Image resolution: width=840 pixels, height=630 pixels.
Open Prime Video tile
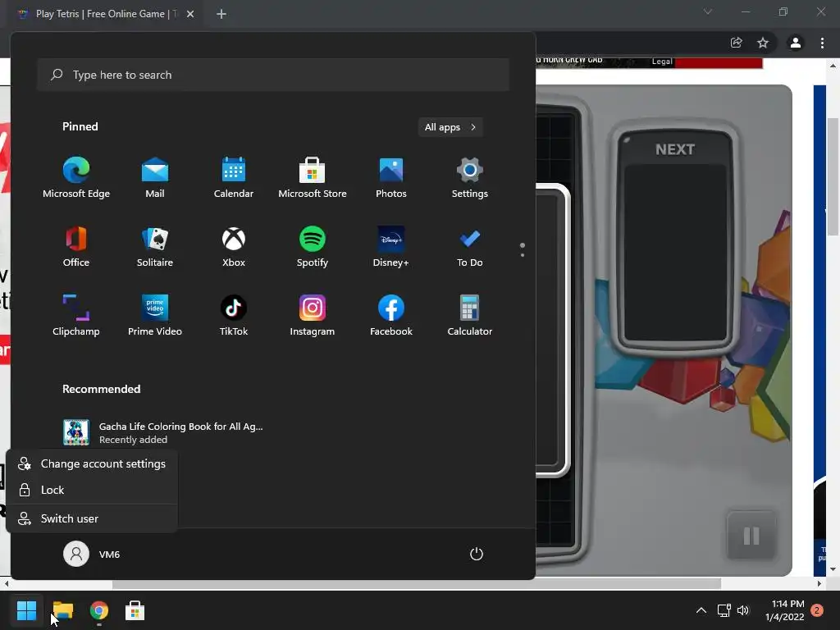point(155,316)
